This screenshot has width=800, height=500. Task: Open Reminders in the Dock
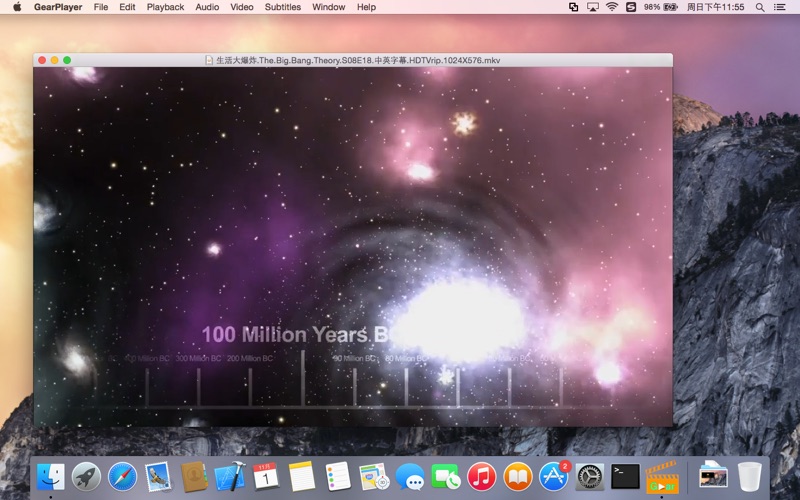(x=338, y=477)
